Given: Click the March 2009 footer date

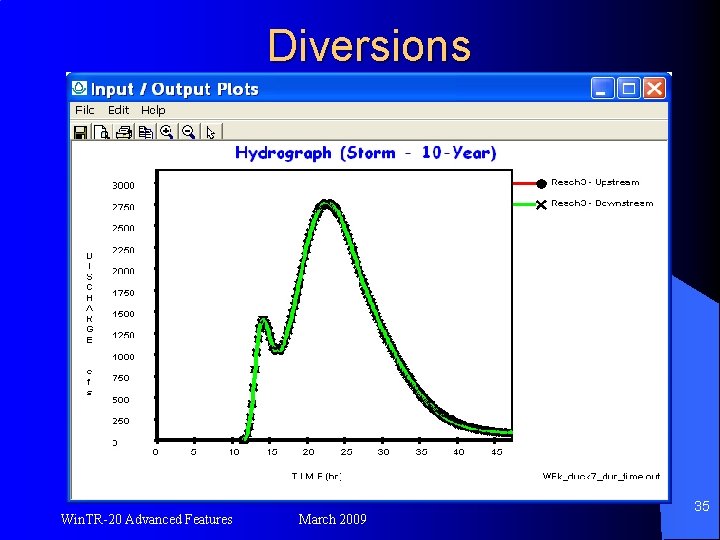Looking at the screenshot, I should 332,519.
